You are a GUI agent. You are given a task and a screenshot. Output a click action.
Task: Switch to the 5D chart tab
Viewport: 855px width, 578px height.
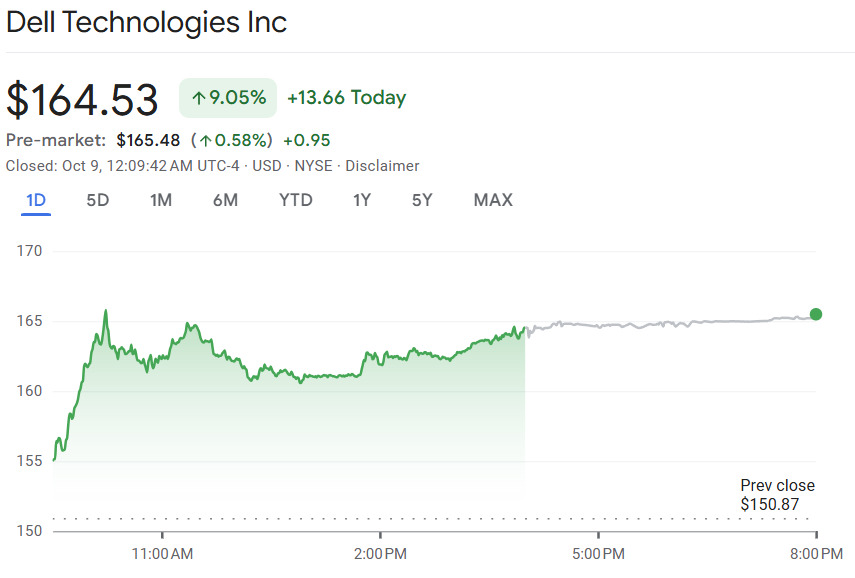coord(98,200)
